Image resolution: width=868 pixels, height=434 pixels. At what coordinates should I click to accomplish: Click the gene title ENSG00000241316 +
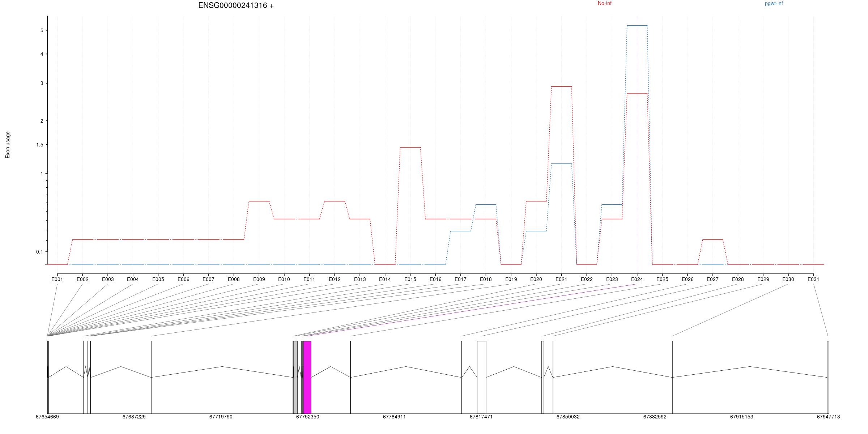pyautogui.click(x=236, y=5)
